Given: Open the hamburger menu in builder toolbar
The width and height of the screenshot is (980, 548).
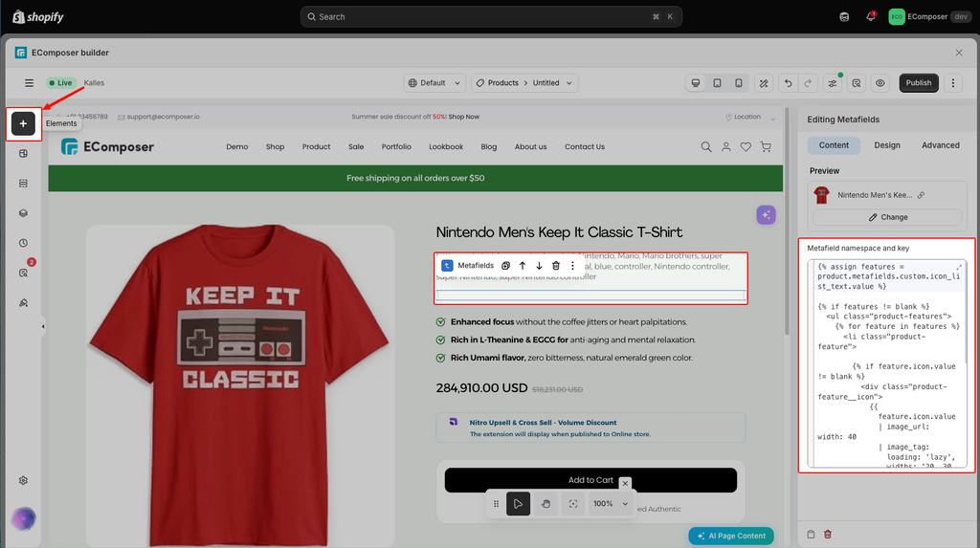Looking at the screenshot, I should pos(29,83).
